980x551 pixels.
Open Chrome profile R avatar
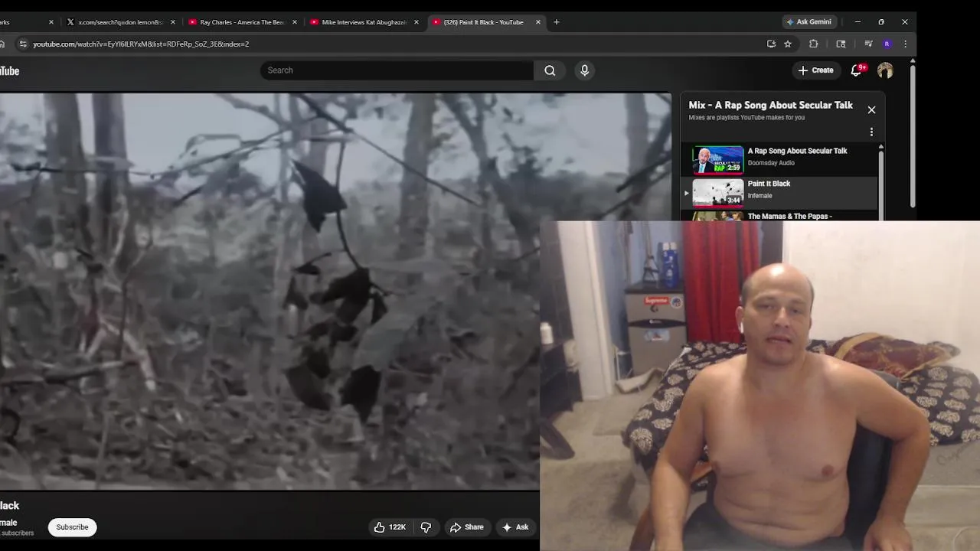(887, 44)
